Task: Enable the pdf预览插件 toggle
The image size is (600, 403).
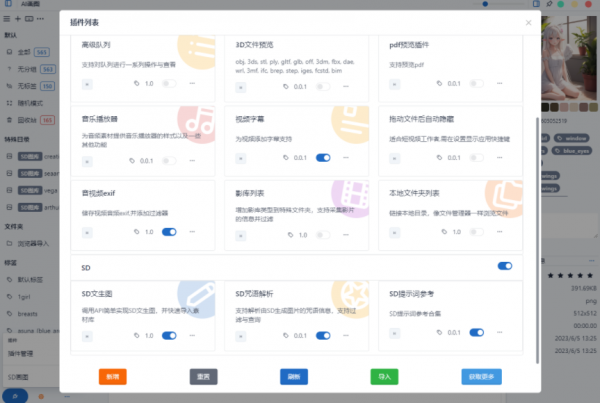Action: pos(476,83)
